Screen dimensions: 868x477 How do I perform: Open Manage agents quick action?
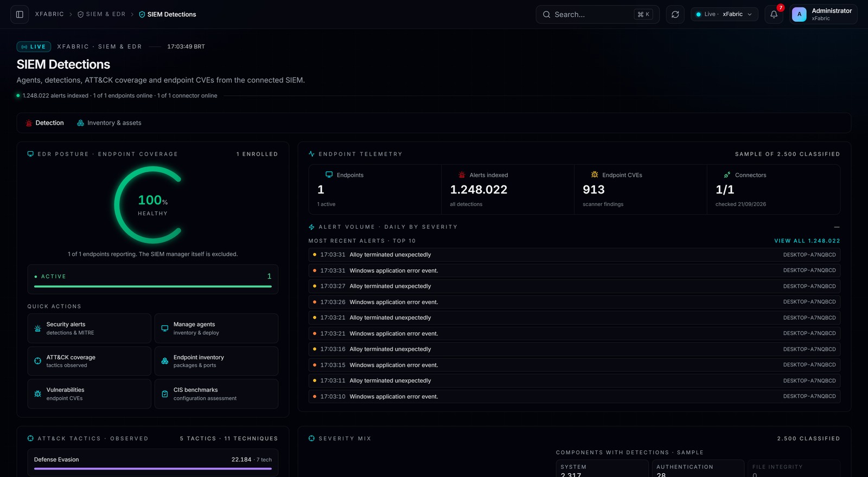216,328
